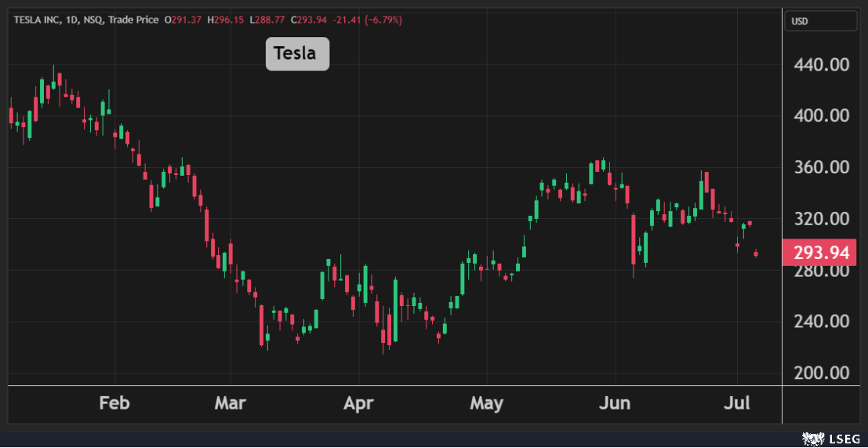Screen dimensions: 868x448
Task: Jump to Jun on the time axis
Action: 615,403
